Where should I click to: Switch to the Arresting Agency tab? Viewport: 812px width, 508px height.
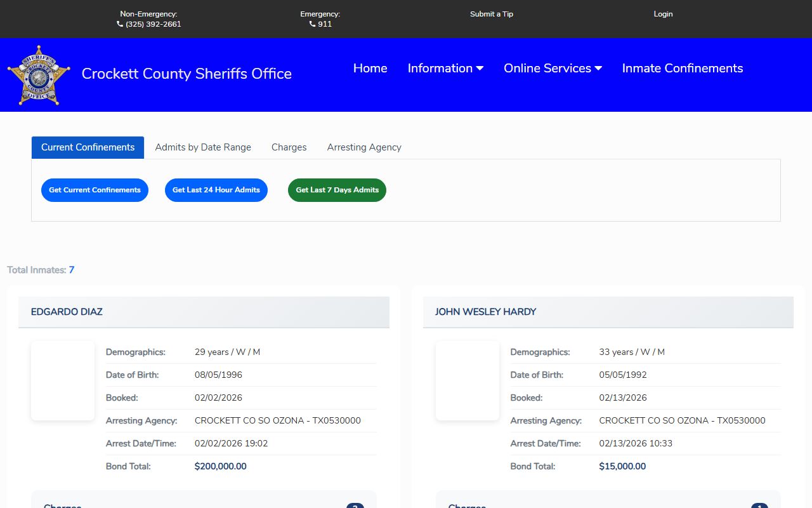[364, 147]
